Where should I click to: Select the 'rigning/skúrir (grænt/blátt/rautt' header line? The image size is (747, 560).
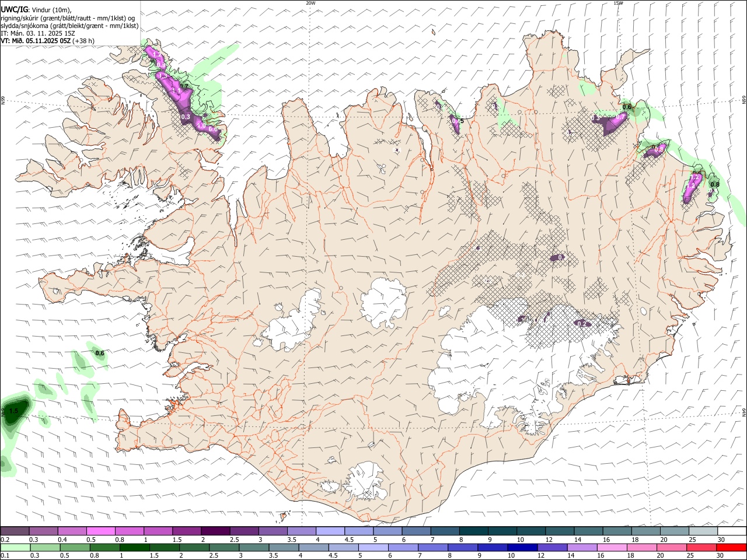point(69,17)
